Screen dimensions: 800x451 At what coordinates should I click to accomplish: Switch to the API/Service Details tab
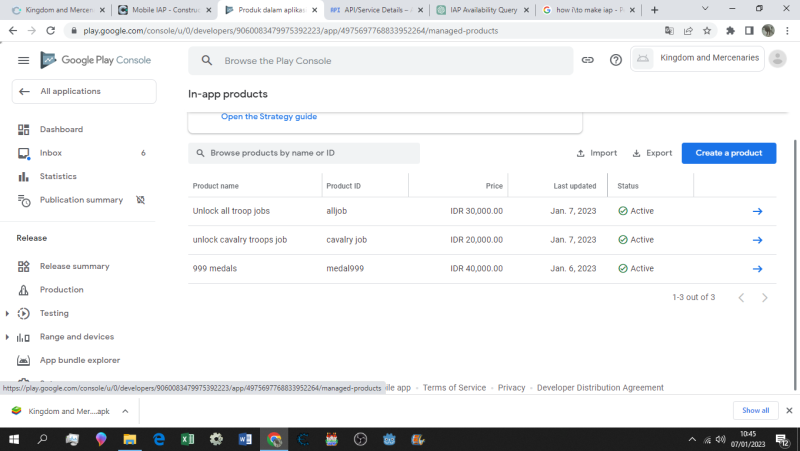pyautogui.click(x=376, y=10)
